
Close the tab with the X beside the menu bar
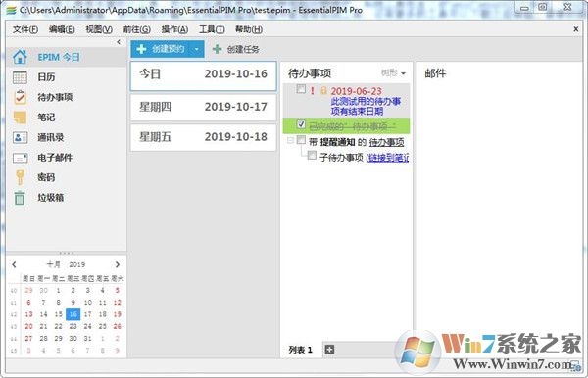pyautogui.click(x=576, y=29)
